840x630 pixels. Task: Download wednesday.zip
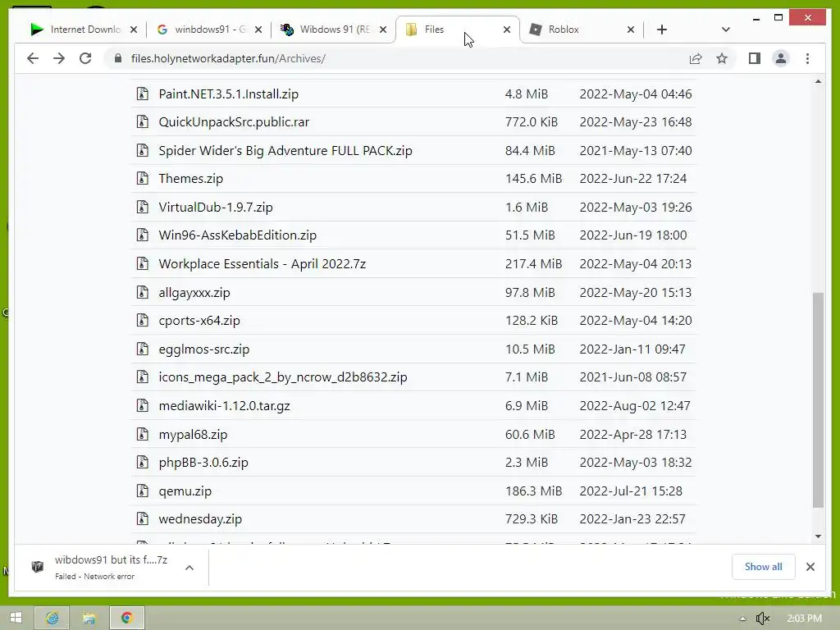click(200, 518)
